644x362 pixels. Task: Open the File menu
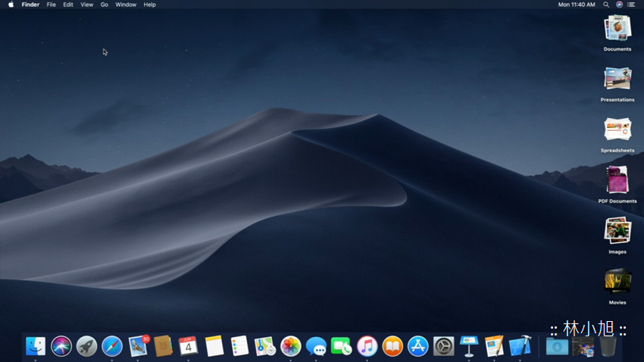[52, 5]
